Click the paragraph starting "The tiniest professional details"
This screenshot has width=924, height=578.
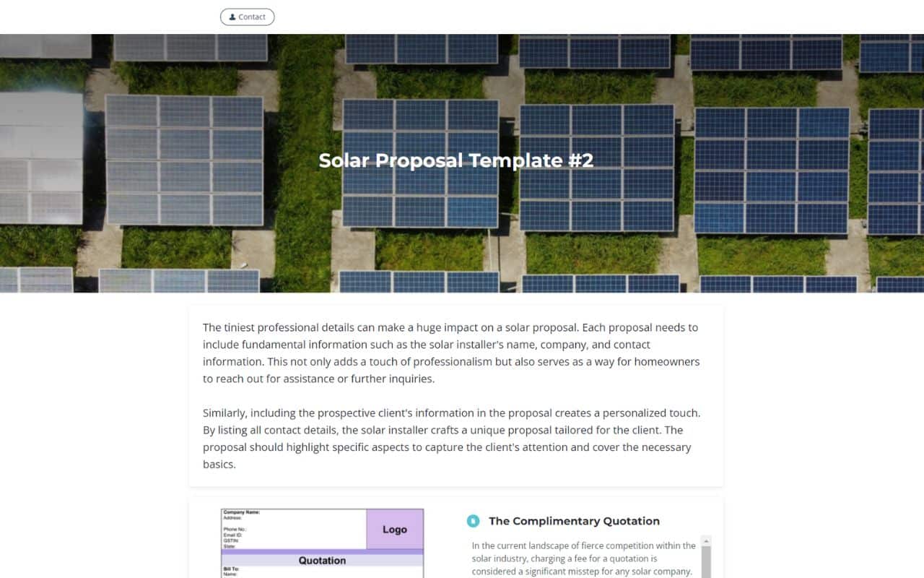pos(451,353)
